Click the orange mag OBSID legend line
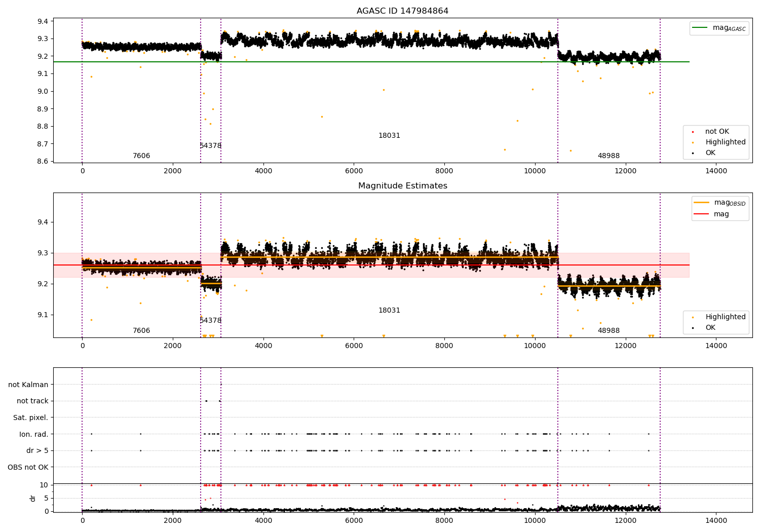The image size is (760, 532). (x=702, y=203)
